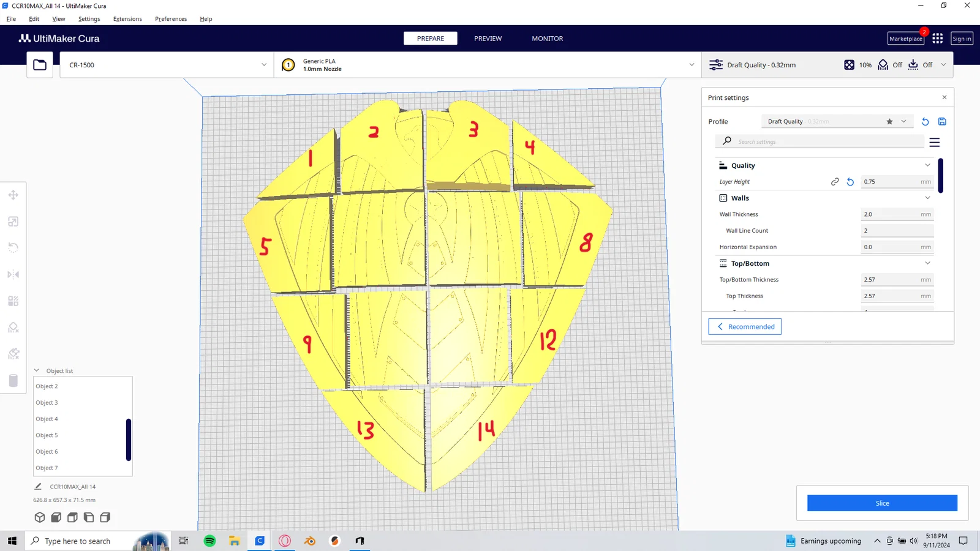Screen dimensions: 980x551
Task: Switch to the PREVIEW stage tab
Action: [488, 39]
